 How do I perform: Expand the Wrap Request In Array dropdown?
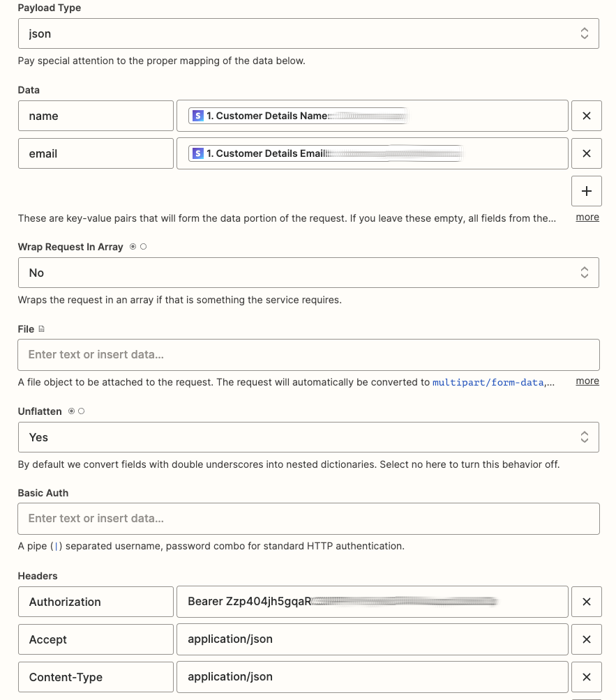(x=308, y=273)
